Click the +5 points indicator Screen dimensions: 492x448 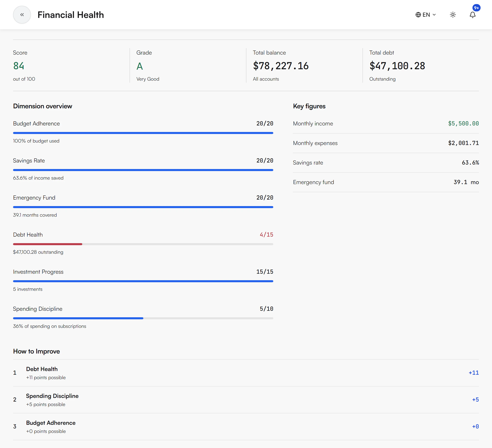[x=475, y=400]
